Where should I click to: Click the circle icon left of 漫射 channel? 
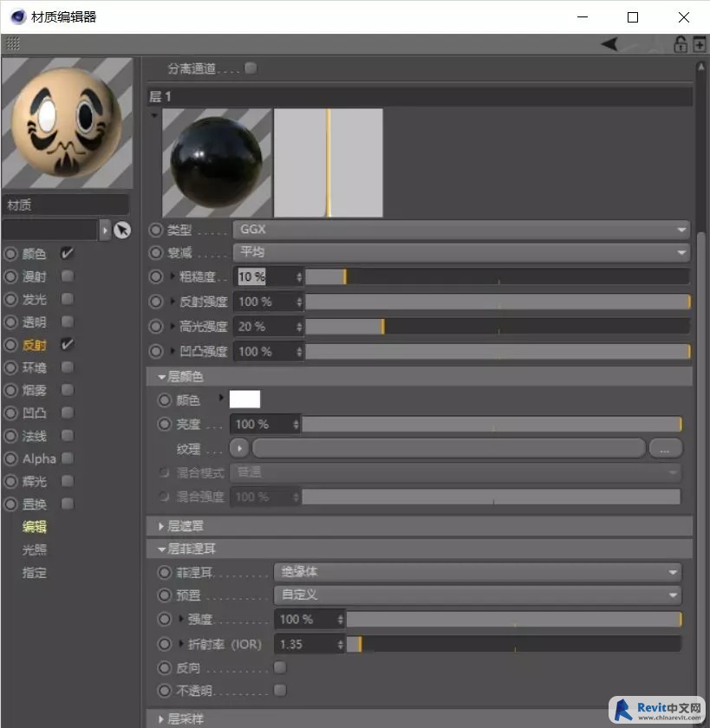[x=10, y=276]
